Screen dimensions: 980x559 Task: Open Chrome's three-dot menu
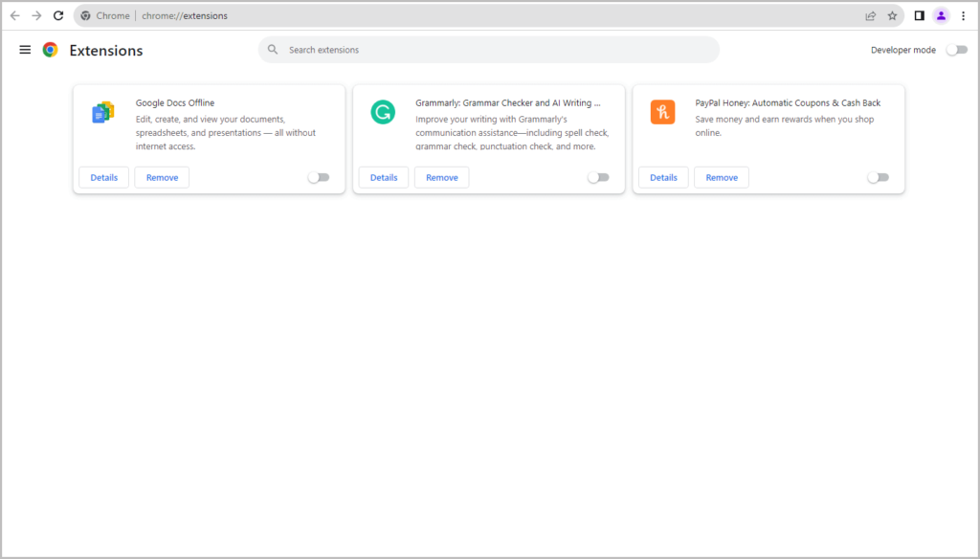tap(963, 15)
